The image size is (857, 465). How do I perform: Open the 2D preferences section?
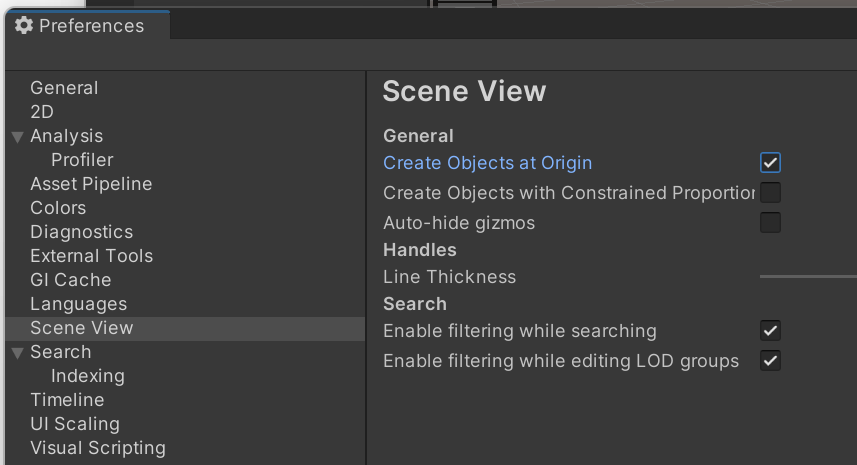42,112
